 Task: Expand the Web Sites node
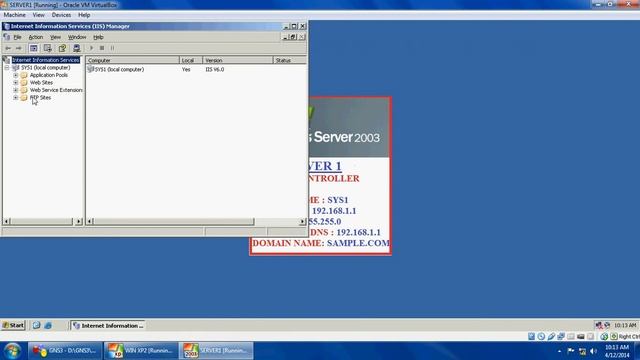16,82
